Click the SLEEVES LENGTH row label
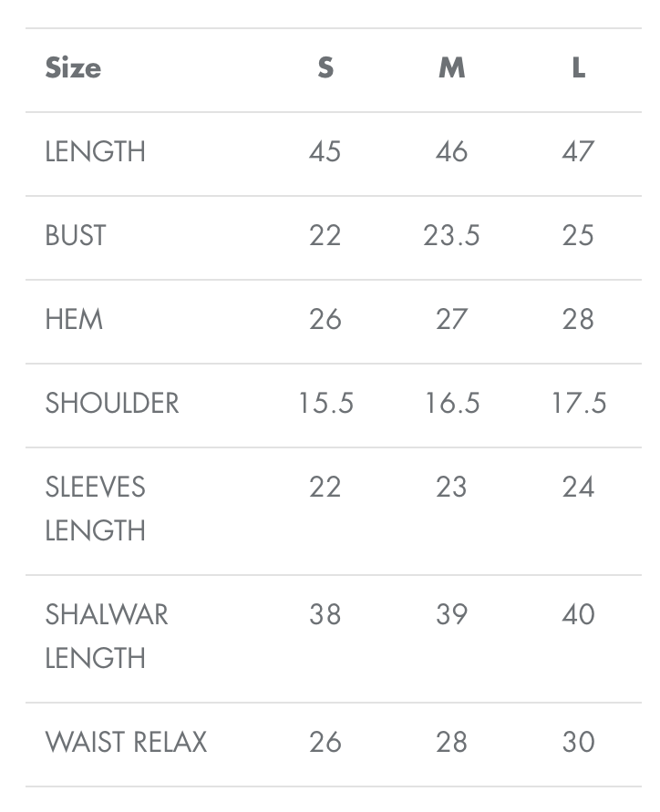The height and width of the screenshot is (812, 660). pyautogui.click(x=96, y=509)
